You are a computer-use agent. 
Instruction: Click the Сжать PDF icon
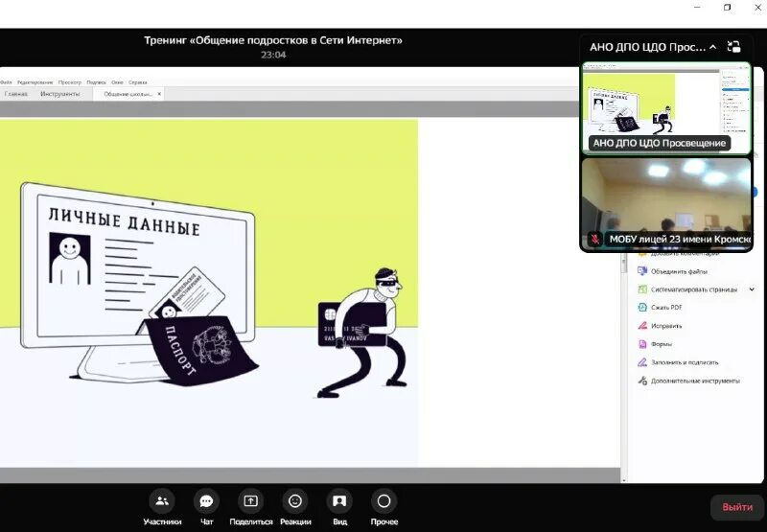642,307
